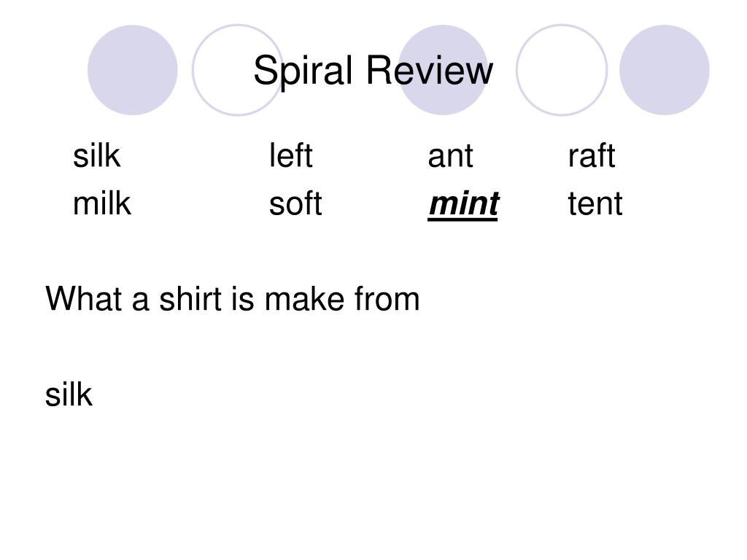This screenshot has width=747, height=560.
Task: Click the clue What a shirt is make from
Action: click(233, 298)
